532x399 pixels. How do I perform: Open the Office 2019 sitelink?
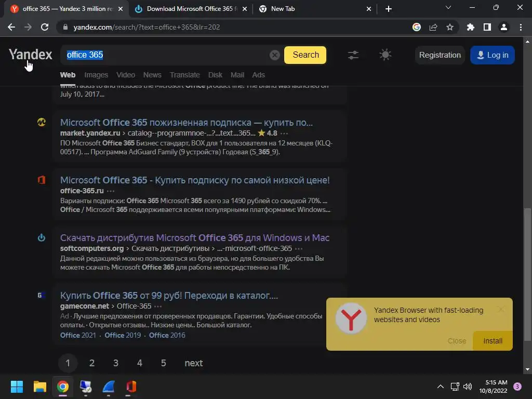click(123, 335)
